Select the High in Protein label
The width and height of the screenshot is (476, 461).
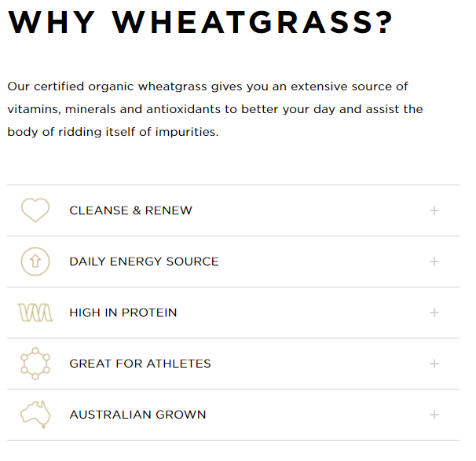pyautogui.click(x=123, y=313)
